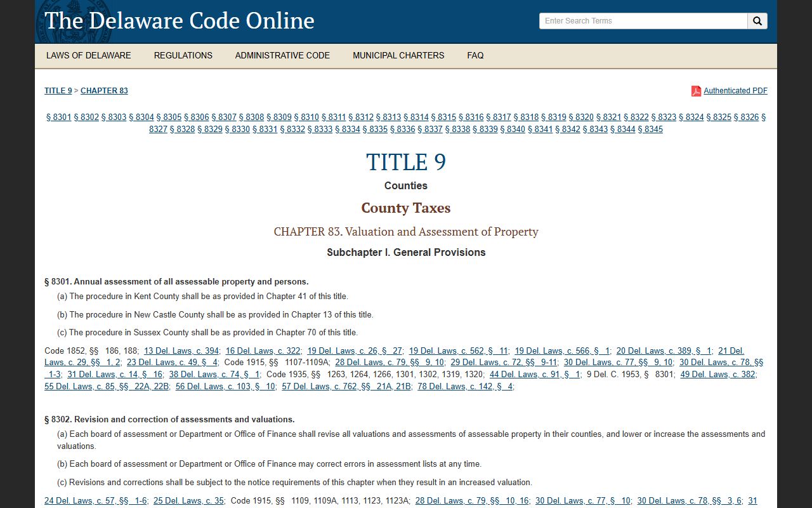
Task: Open 23 Del. Laws, c. 49, § 4 citation
Action: (x=173, y=363)
